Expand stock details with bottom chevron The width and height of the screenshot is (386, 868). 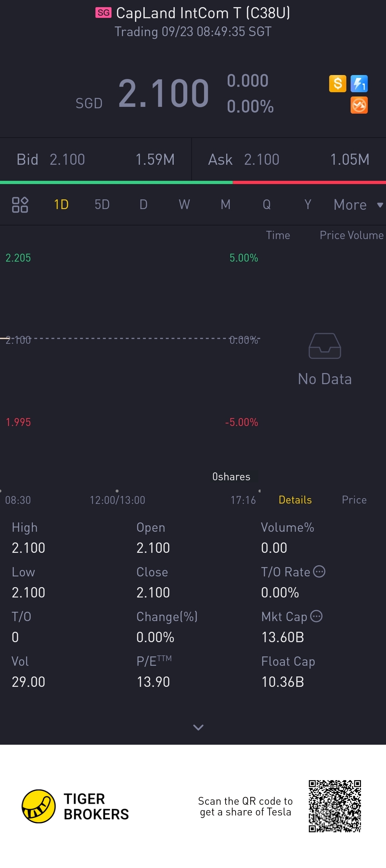click(x=198, y=727)
